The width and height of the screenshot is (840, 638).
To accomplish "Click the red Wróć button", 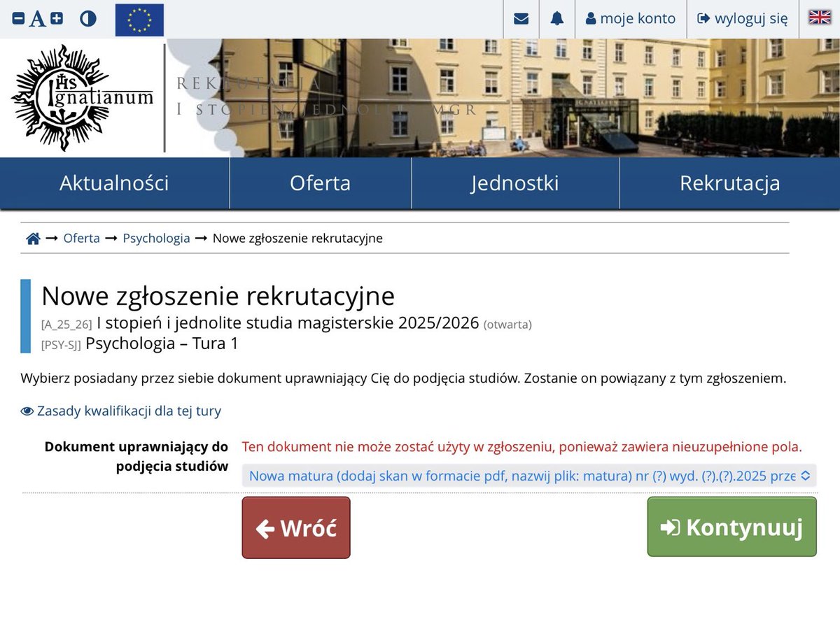I will pyautogui.click(x=296, y=527).
